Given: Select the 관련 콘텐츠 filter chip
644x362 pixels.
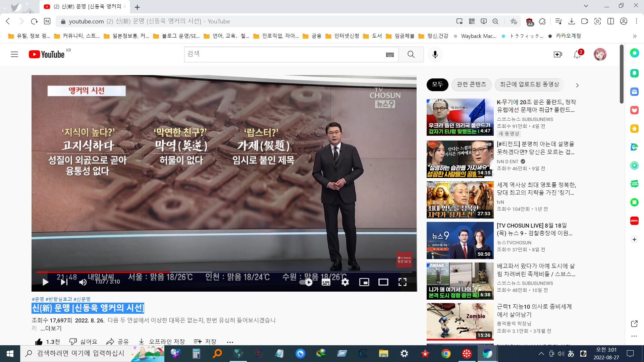Looking at the screenshot, I should 472,84.
